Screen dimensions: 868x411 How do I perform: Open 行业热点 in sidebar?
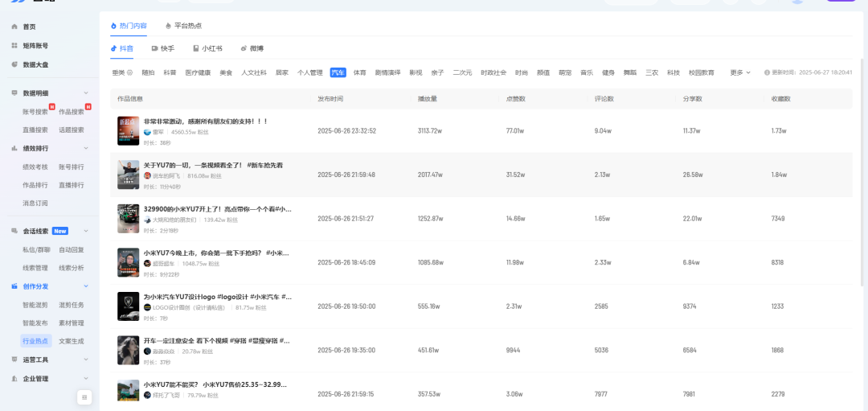pos(35,341)
